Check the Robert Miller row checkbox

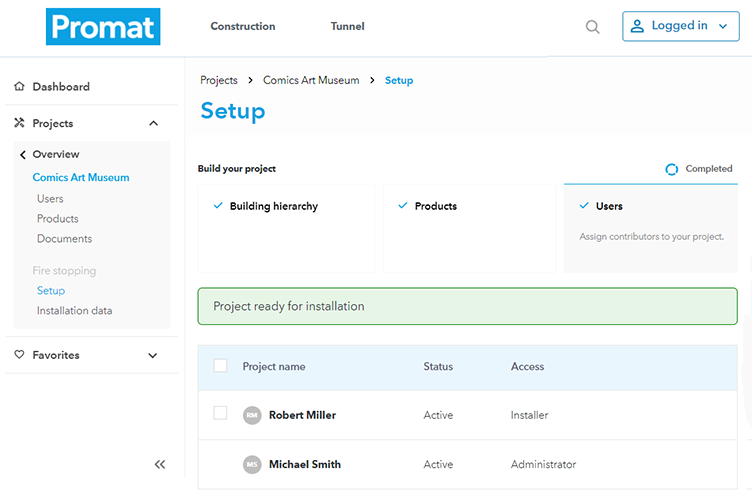[220, 413]
